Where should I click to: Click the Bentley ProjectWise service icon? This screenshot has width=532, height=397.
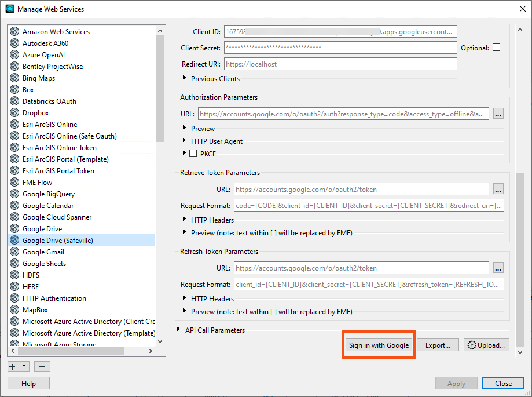coord(14,66)
